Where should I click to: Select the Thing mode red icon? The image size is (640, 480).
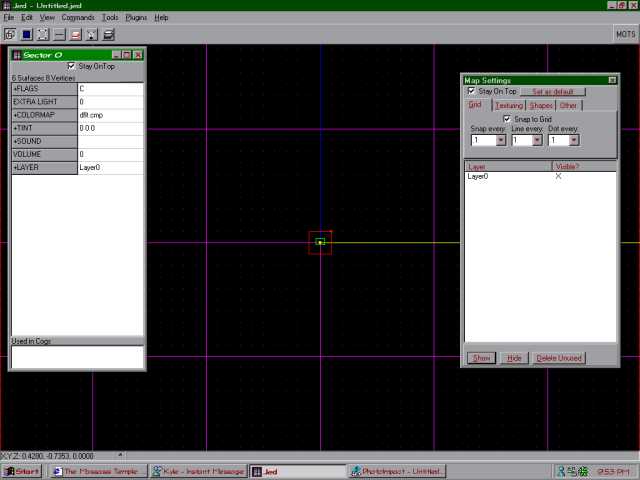[x=76, y=35]
